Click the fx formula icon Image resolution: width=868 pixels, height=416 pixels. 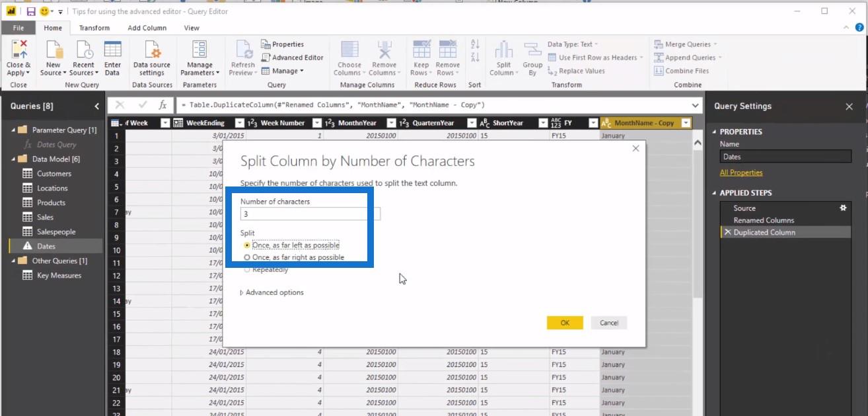point(163,105)
